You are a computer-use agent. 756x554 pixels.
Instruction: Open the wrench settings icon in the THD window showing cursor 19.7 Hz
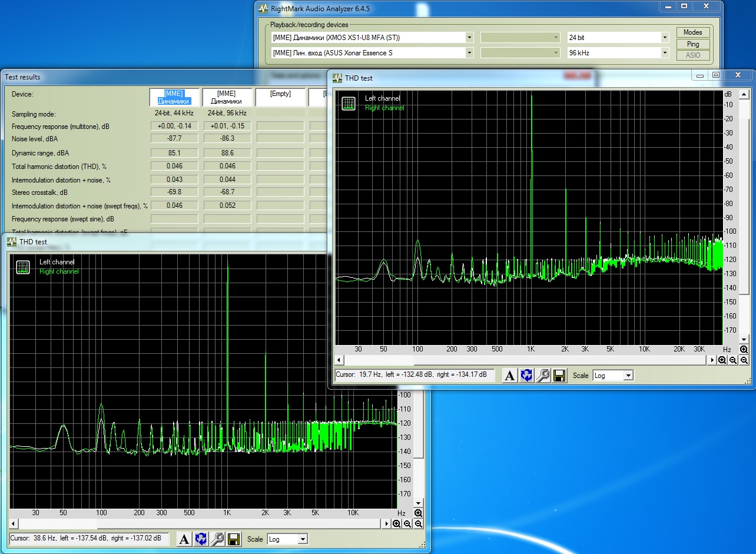tap(543, 376)
